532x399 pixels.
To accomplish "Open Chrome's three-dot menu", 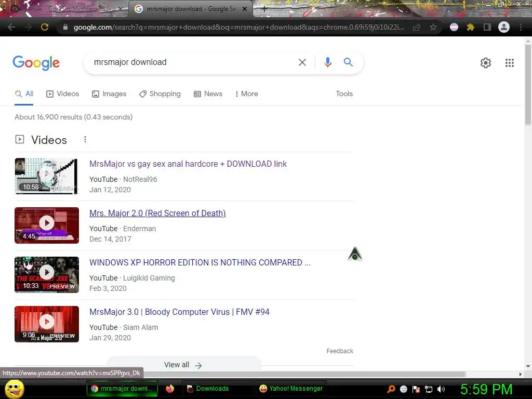I will point(521,27).
